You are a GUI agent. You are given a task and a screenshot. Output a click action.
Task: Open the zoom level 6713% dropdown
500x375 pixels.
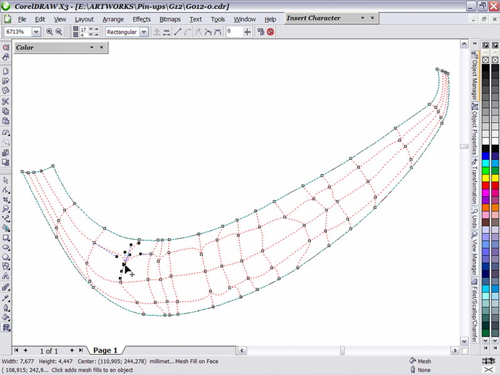click(36, 32)
